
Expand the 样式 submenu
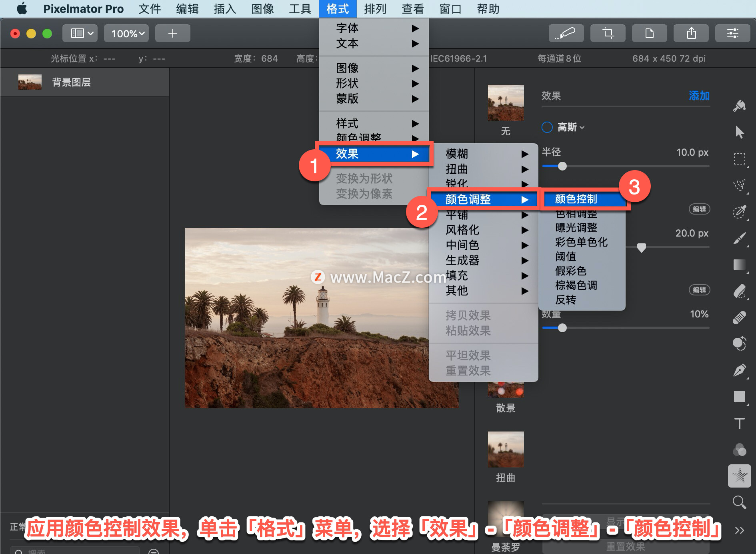[374, 123]
